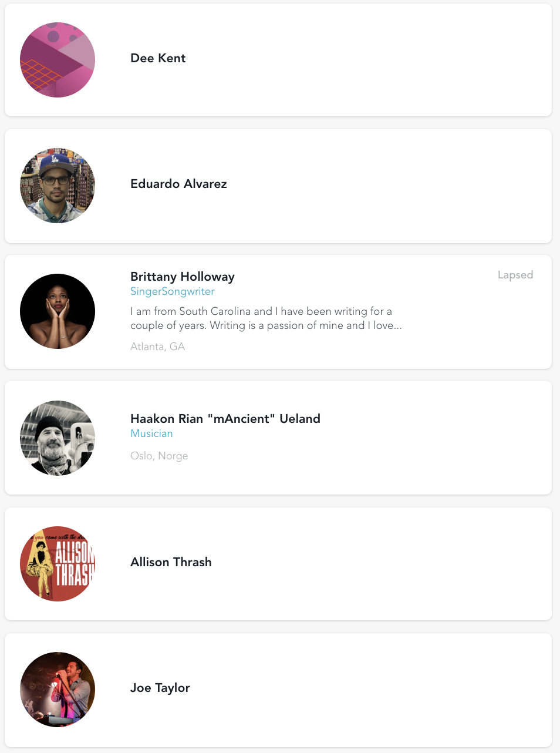The image size is (560, 753).
Task: Open Haakon Rian "mAncient" Ueland name
Action: point(225,419)
